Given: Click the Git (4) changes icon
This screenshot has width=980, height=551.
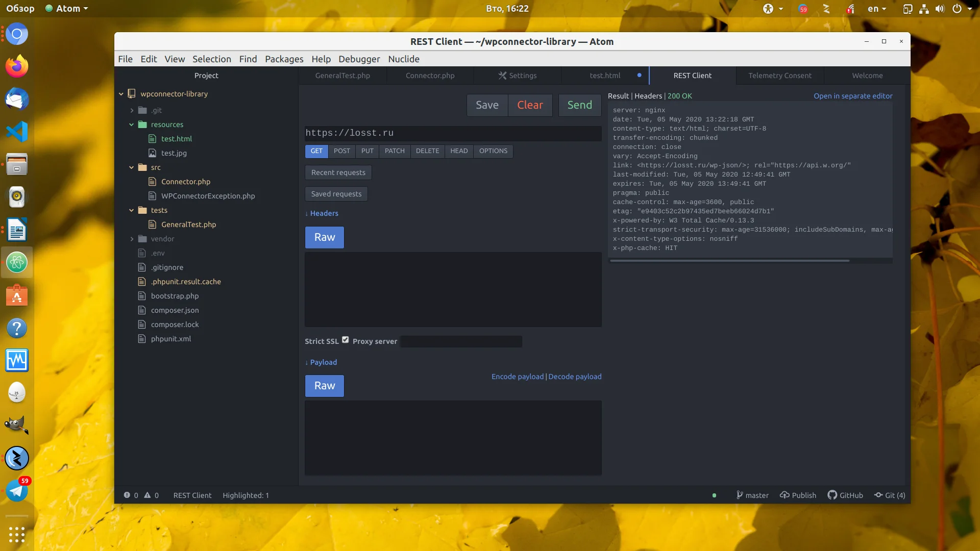Looking at the screenshot, I should coord(878,495).
